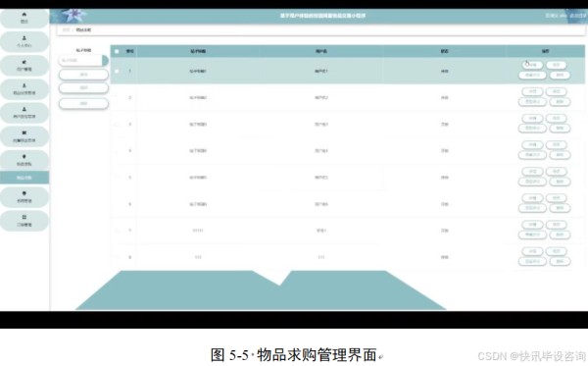Click the username cell in row 2

click(321, 97)
